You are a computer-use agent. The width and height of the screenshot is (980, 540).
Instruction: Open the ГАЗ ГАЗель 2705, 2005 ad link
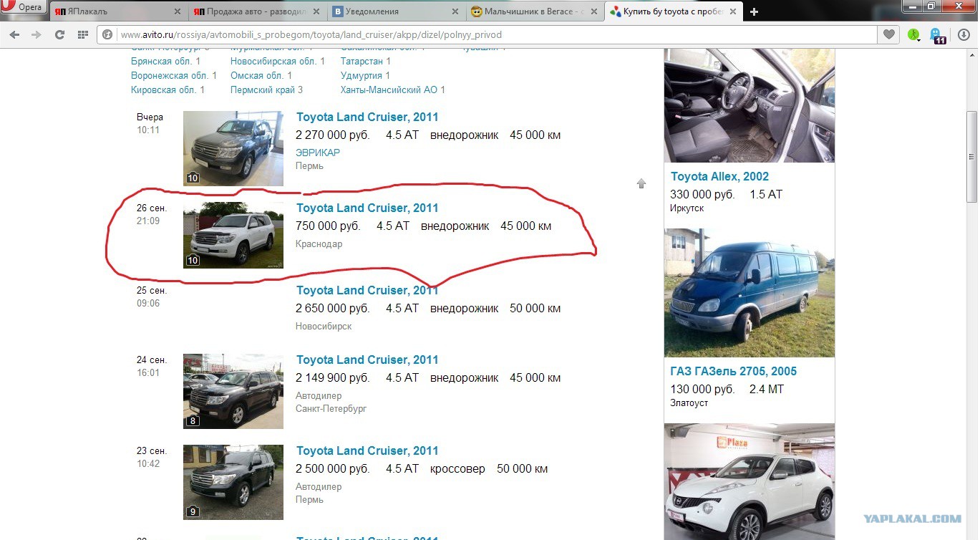(734, 371)
